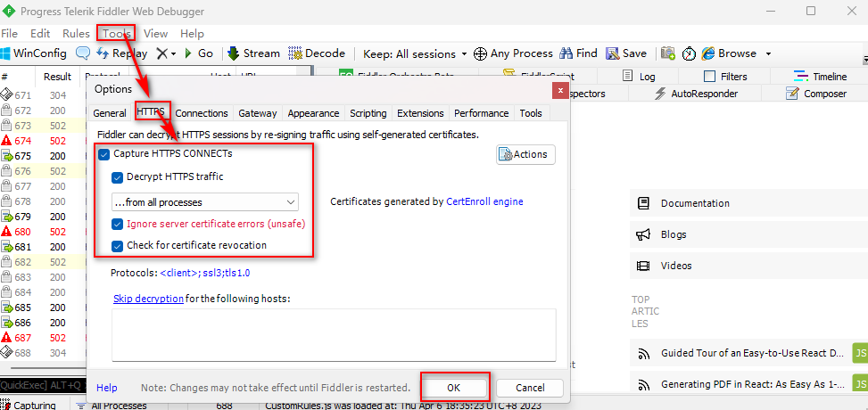This screenshot has height=410, width=868.
Task: Switch to the Appearance options tab
Action: [x=313, y=113]
